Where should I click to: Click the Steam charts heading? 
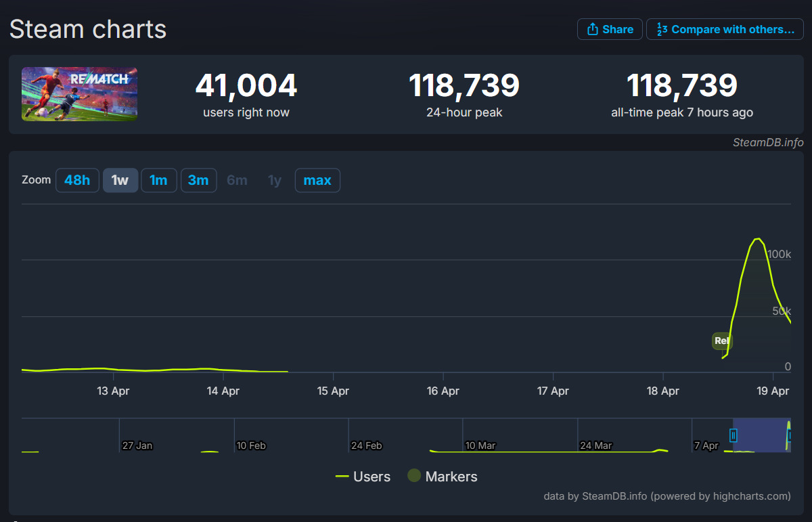(x=88, y=29)
